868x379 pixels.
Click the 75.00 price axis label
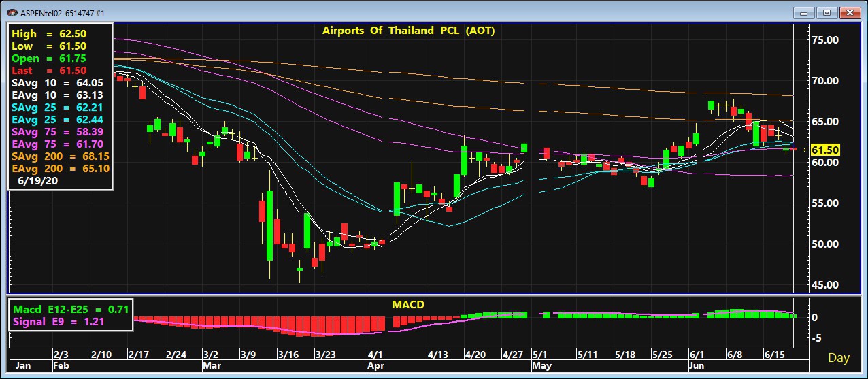click(x=824, y=40)
